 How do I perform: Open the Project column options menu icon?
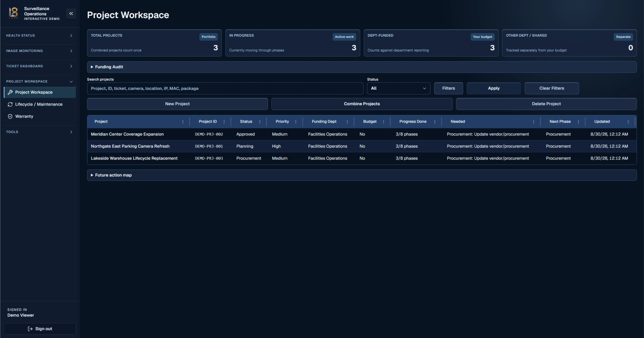183,122
